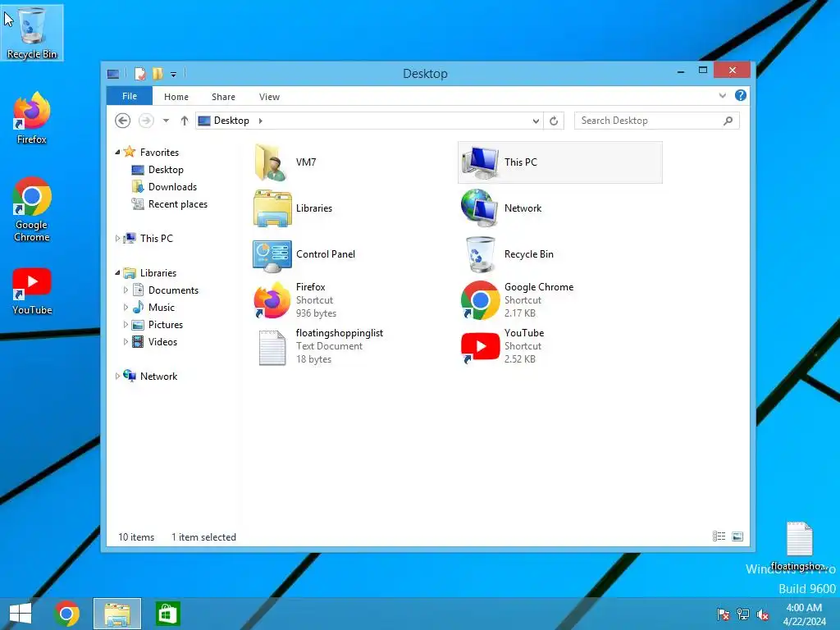
Task: Expand the Documents library node
Action: coord(126,290)
